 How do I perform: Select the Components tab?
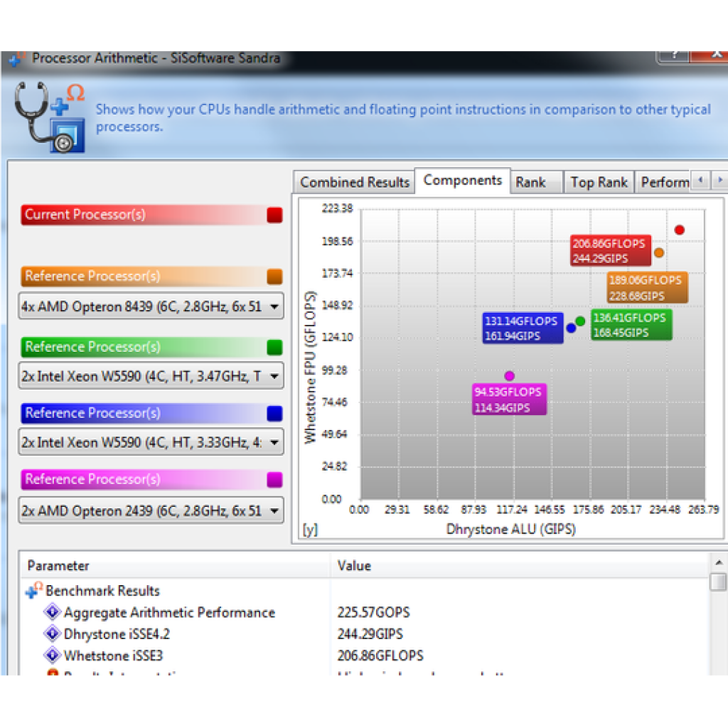pyautogui.click(x=462, y=180)
